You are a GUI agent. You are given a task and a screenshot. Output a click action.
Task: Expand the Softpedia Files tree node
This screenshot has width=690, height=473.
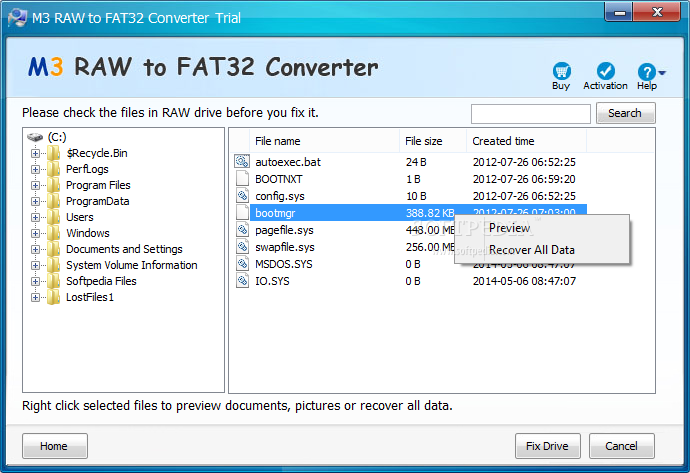click(35, 282)
